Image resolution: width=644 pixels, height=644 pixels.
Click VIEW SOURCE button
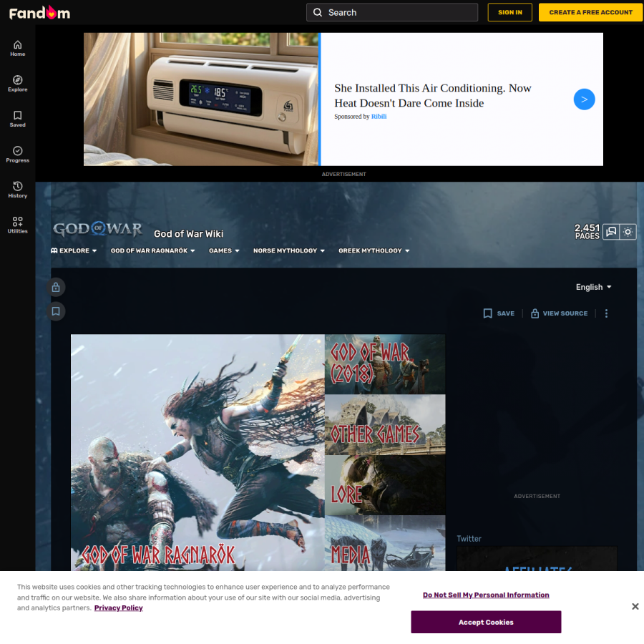[559, 313]
